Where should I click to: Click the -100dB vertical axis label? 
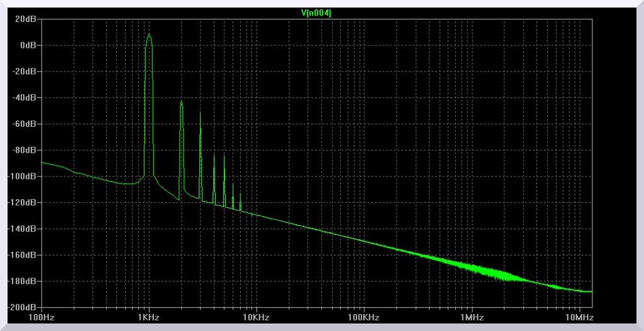tap(23, 176)
